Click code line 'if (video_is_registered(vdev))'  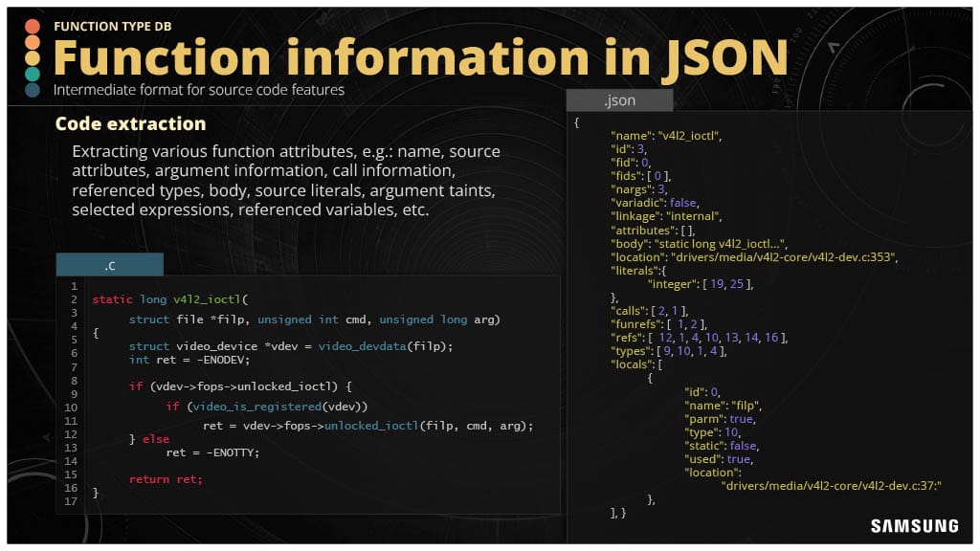[267, 407]
